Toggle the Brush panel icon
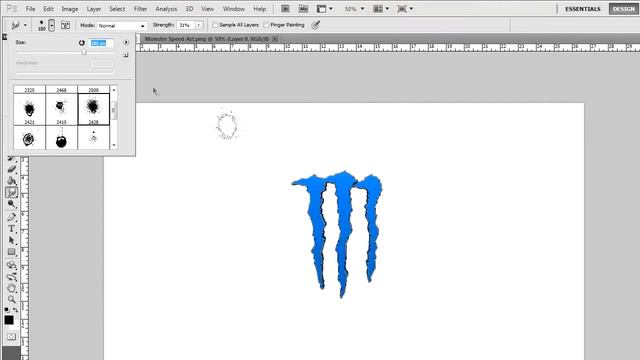This screenshot has width=640, height=360. [x=65, y=25]
